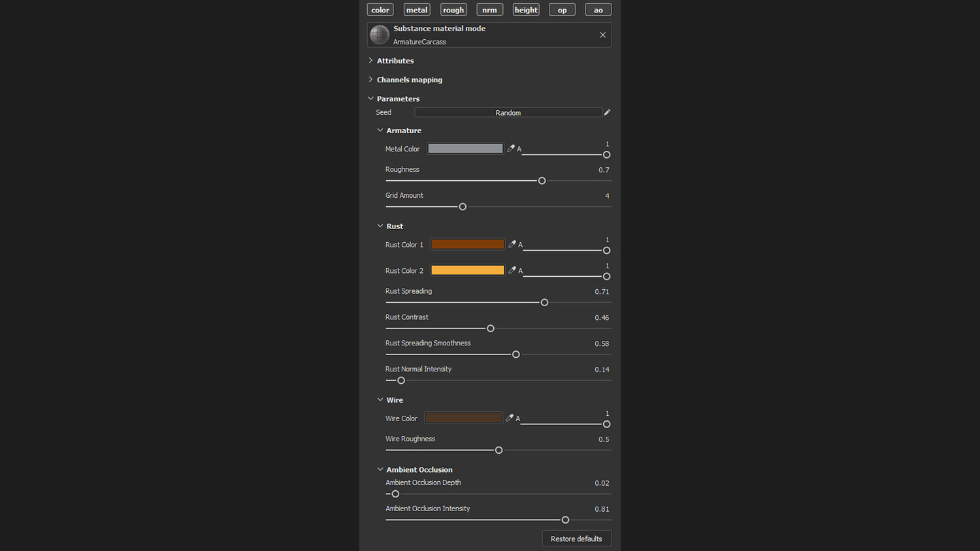Image resolution: width=980 pixels, height=551 pixels.
Task: Open the Rust Color 2 orange swatch
Action: click(467, 270)
